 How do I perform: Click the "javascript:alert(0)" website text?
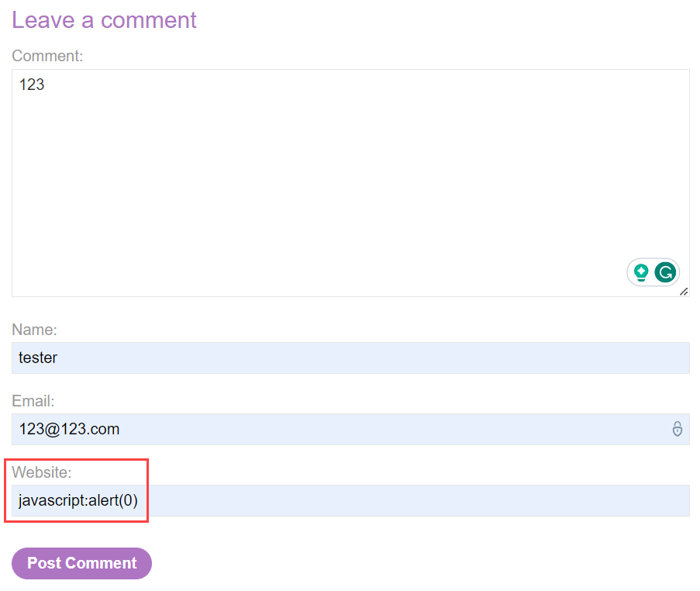pyautogui.click(x=78, y=500)
